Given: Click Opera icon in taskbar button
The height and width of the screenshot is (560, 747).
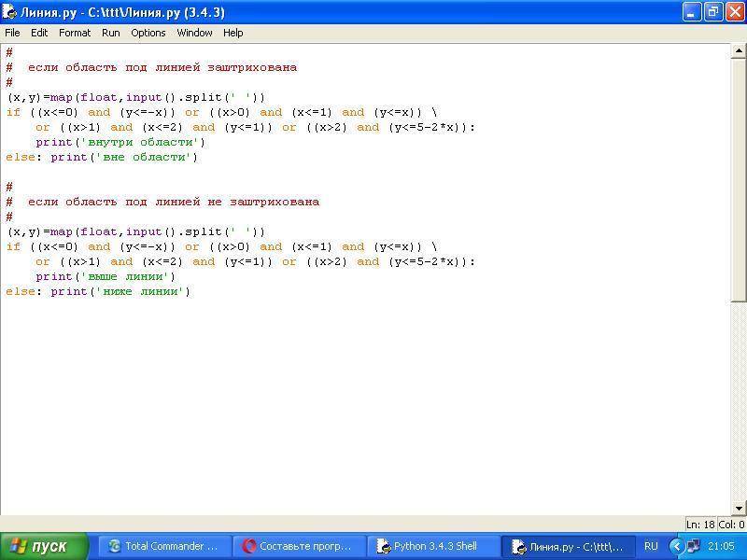Looking at the screenshot, I should pos(248,546).
